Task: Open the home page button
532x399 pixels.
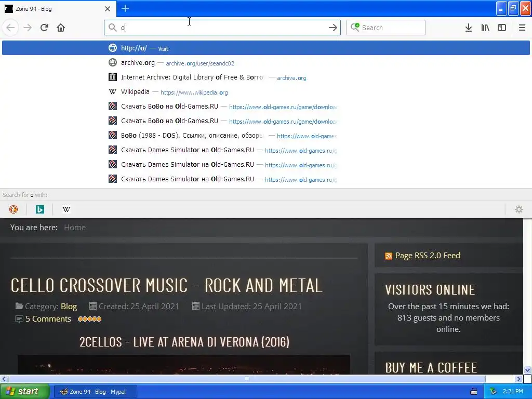Action: pos(61,28)
